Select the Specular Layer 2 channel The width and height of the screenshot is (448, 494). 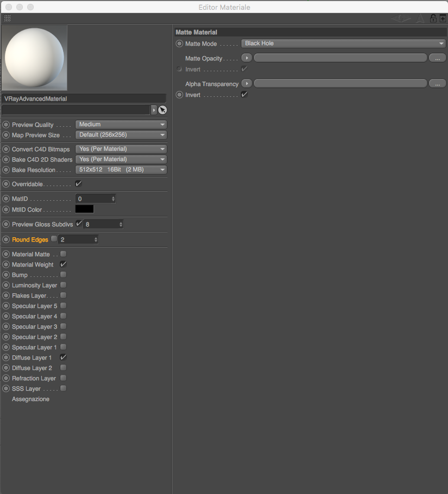pos(34,337)
